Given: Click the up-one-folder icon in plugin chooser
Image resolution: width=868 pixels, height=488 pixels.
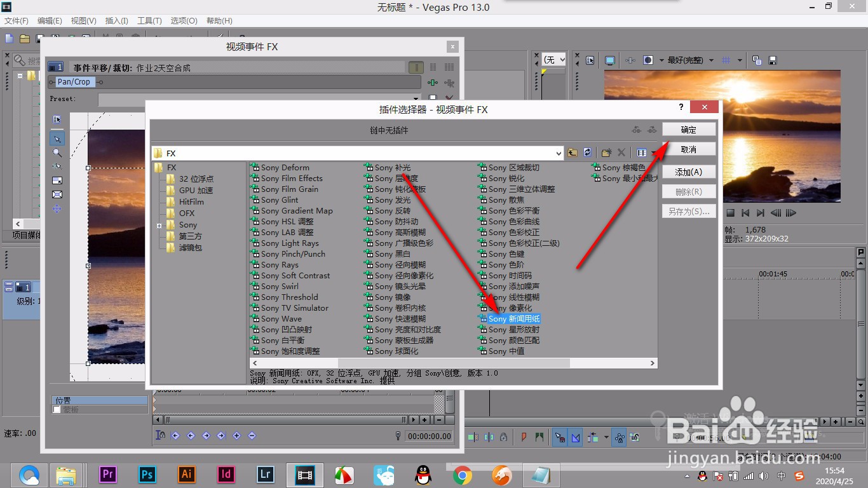Looking at the screenshot, I should click(x=573, y=153).
